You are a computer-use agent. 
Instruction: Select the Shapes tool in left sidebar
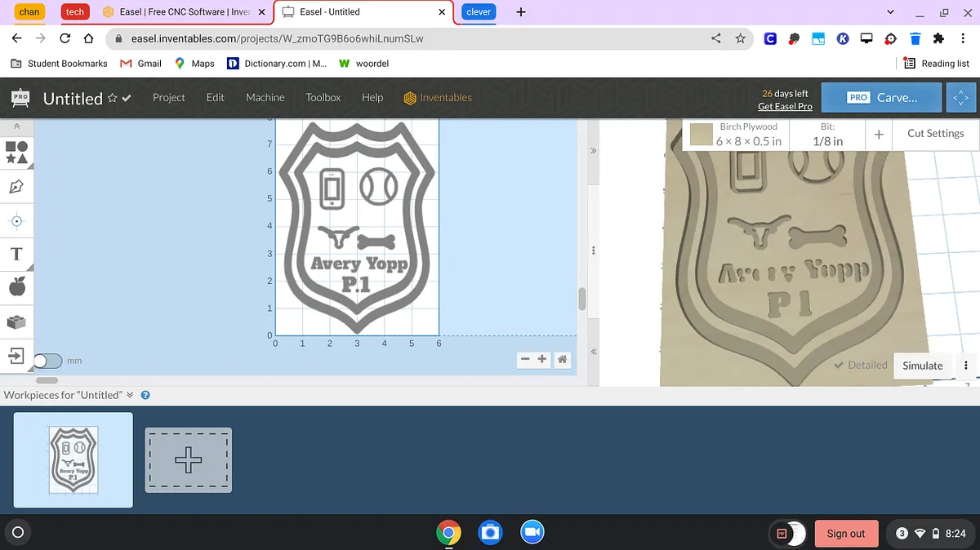coord(16,153)
